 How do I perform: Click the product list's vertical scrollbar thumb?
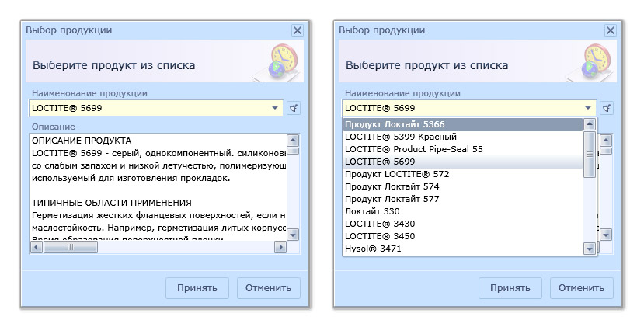pos(590,153)
